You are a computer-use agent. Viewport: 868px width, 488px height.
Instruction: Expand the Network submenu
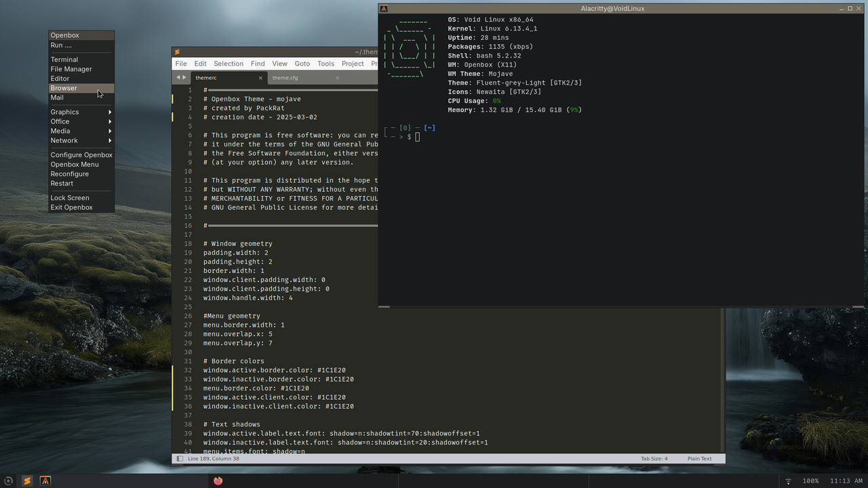tap(81, 140)
